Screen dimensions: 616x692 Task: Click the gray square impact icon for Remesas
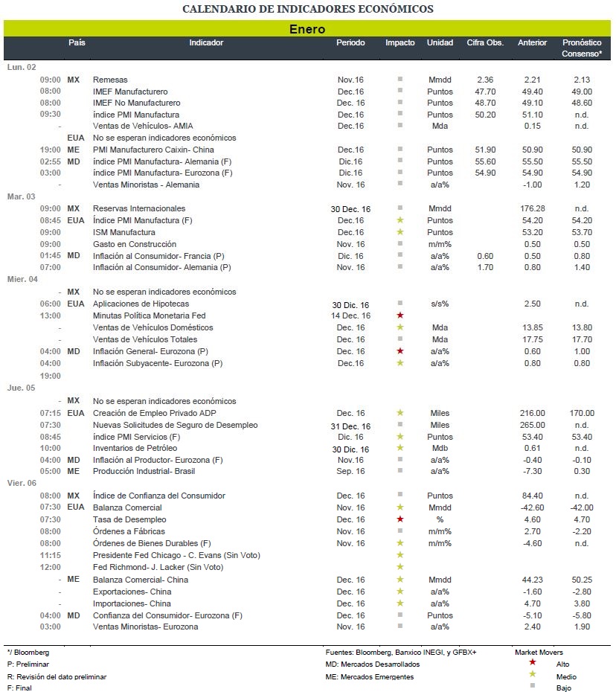[x=400, y=80]
